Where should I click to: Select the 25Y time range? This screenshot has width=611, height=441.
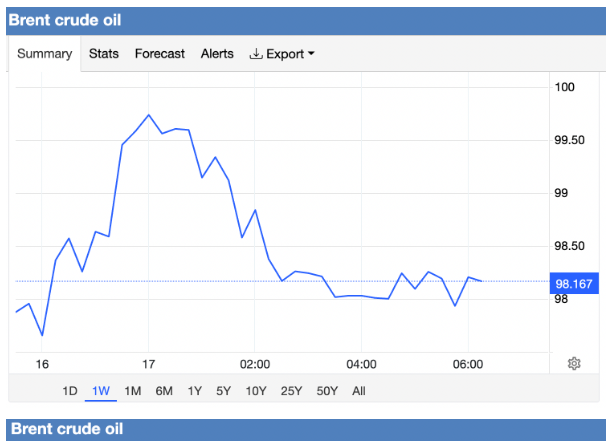point(292,391)
